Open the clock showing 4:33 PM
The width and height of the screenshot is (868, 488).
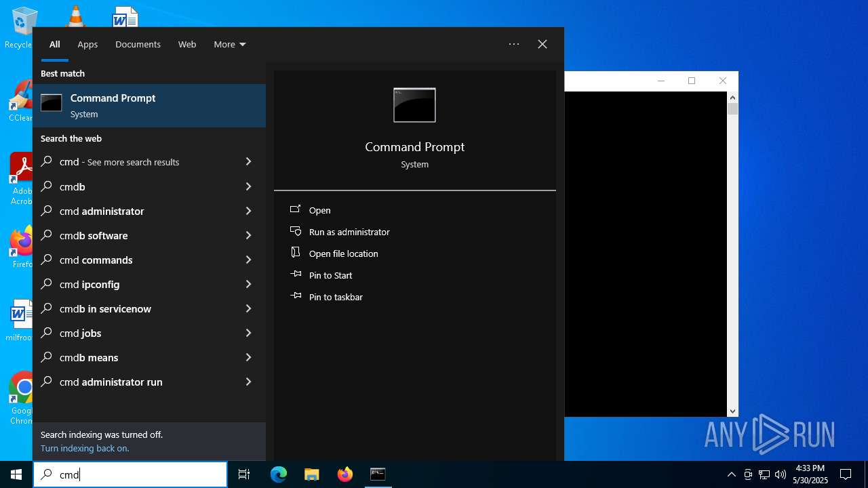(810, 474)
